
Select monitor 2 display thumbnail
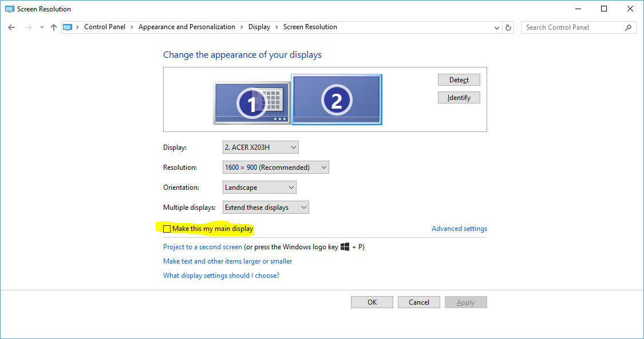pos(337,99)
